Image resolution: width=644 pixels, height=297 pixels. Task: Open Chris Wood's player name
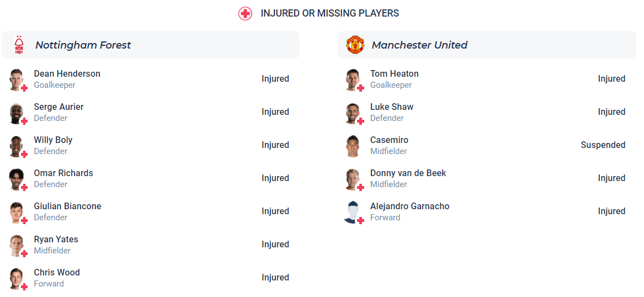[x=57, y=273]
